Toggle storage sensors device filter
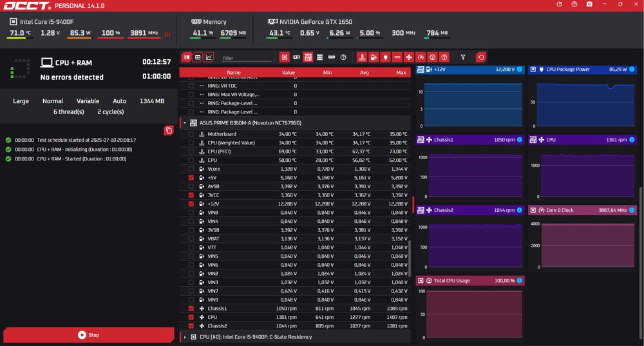Screen dimensions: 644x346 pyautogui.click(x=319, y=57)
